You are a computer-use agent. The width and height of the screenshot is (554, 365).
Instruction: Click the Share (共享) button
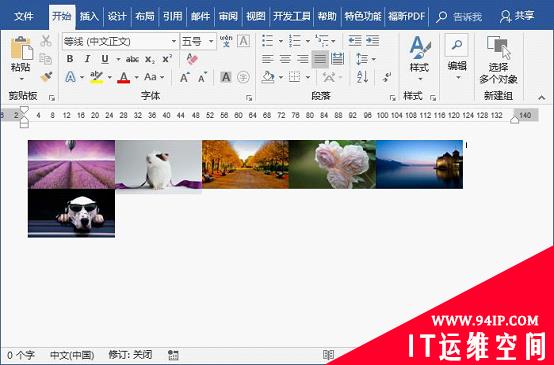[x=517, y=16]
